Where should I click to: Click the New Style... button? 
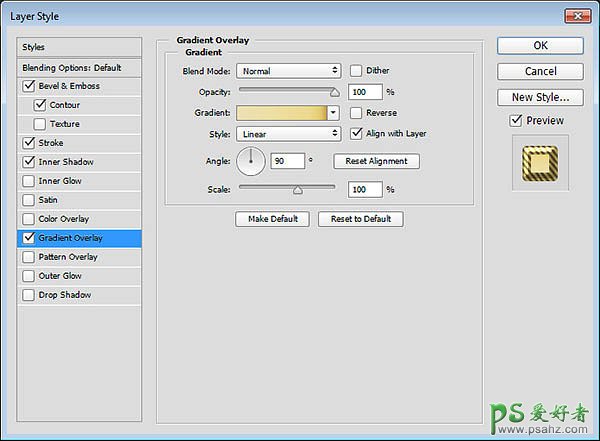coord(540,97)
